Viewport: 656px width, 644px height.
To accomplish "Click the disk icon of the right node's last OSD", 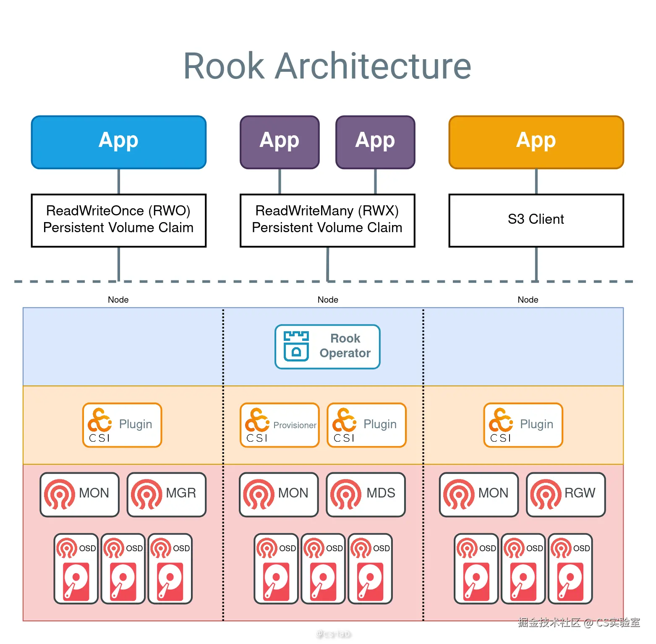I will pyautogui.click(x=570, y=581).
